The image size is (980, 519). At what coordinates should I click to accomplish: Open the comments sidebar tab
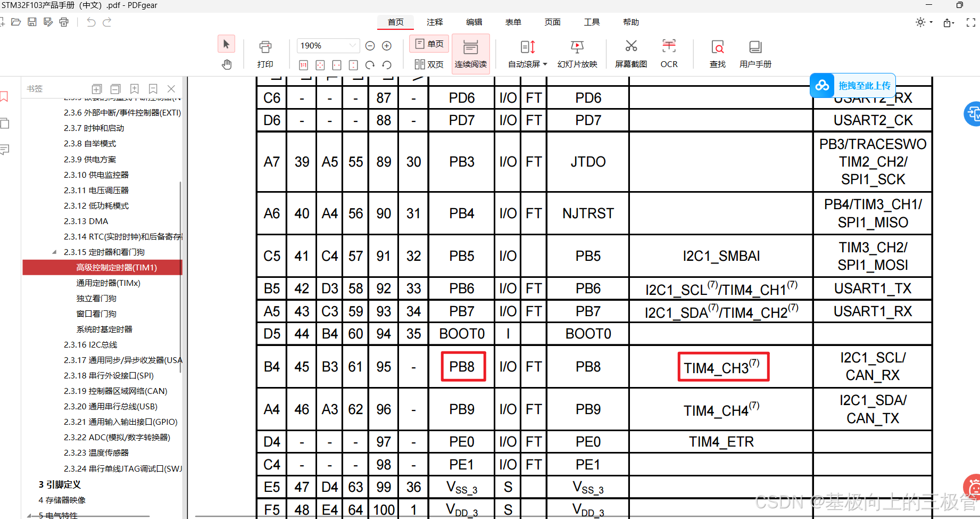coord(4,150)
